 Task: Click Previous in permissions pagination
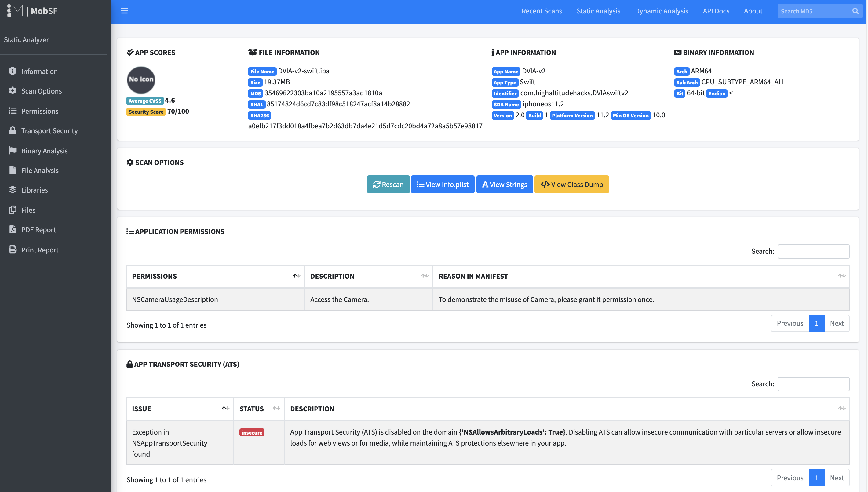pyautogui.click(x=790, y=323)
